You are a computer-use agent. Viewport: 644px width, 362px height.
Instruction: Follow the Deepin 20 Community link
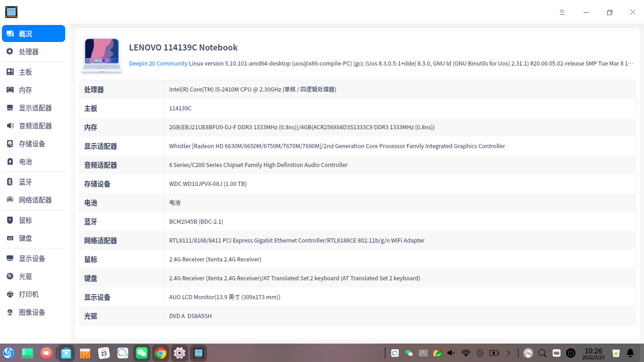158,63
